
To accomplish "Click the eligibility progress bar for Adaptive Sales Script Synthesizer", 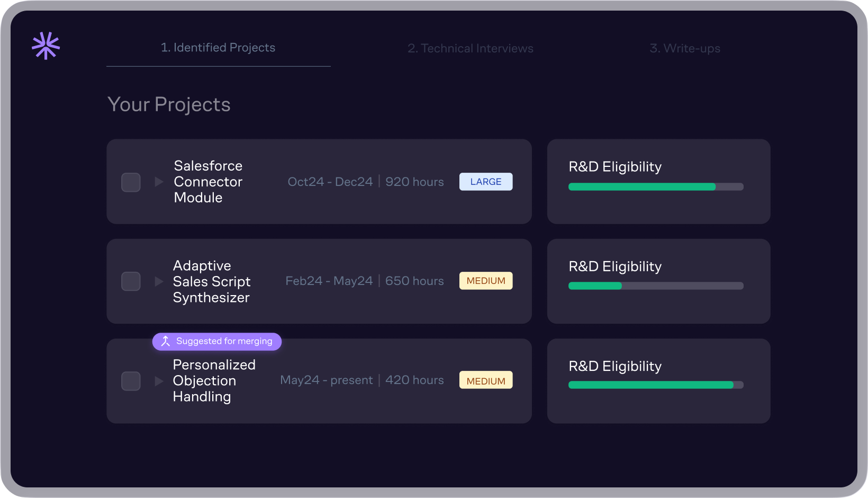I will (x=656, y=286).
